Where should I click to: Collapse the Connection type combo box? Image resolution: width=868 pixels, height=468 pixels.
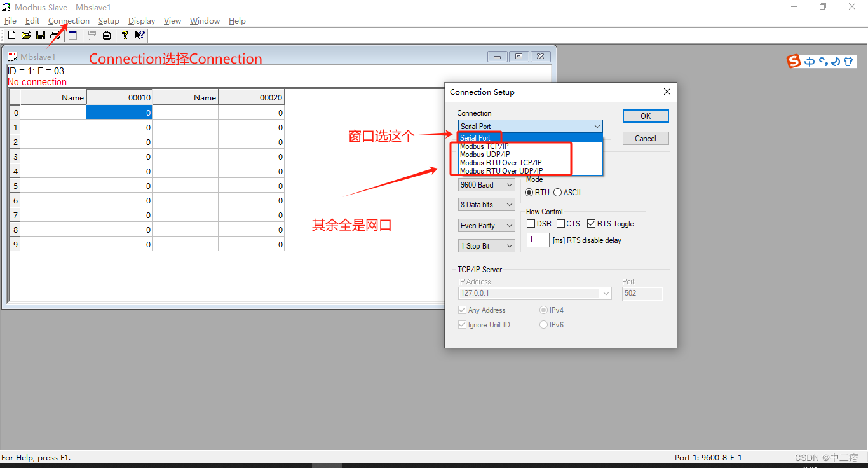tap(530, 127)
